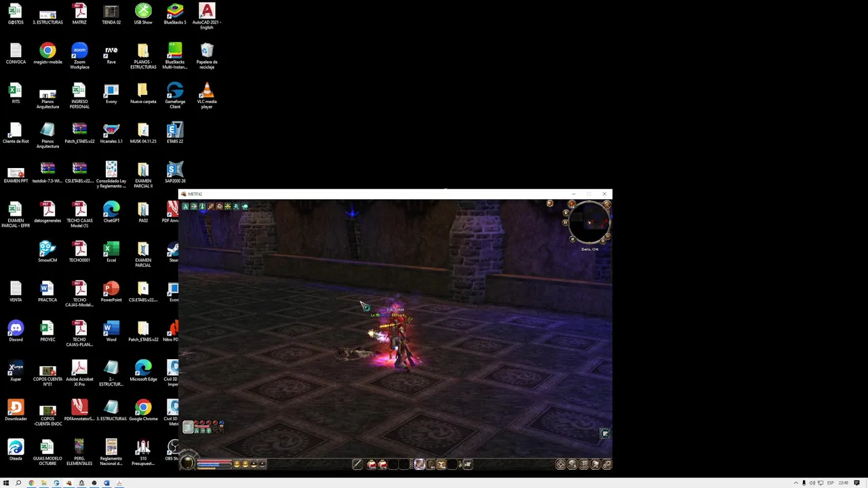868x488 pixels.
Task: Select the Discord desktop icon
Action: [x=16, y=331]
